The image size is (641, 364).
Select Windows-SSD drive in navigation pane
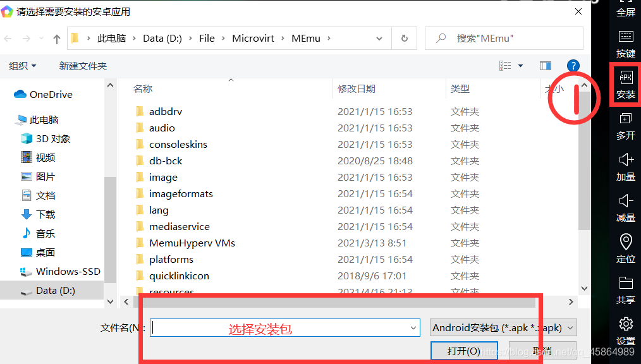pos(60,271)
